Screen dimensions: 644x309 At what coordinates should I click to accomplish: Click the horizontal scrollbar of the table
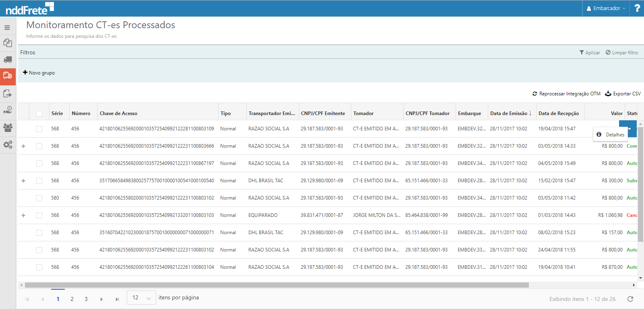(277, 285)
